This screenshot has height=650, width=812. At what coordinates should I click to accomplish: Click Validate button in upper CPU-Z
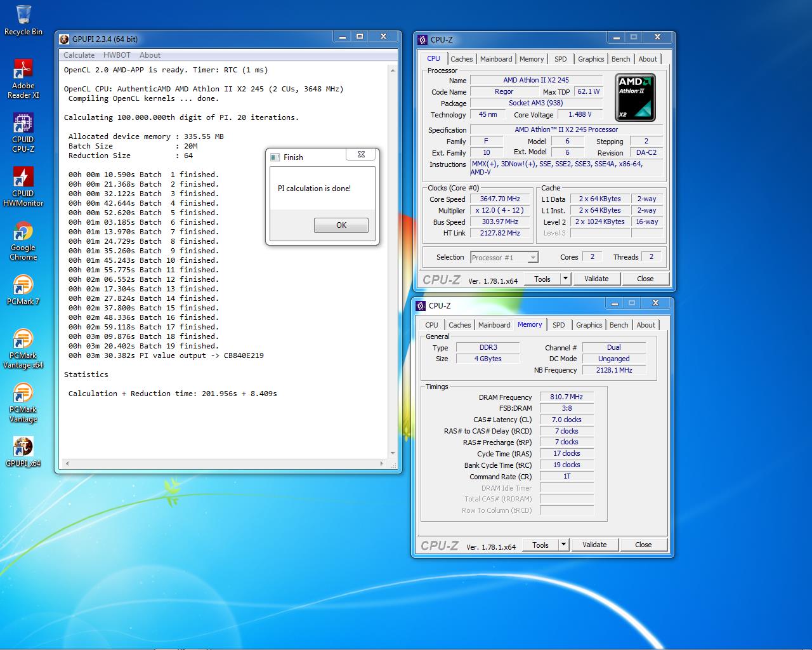(596, 279)
